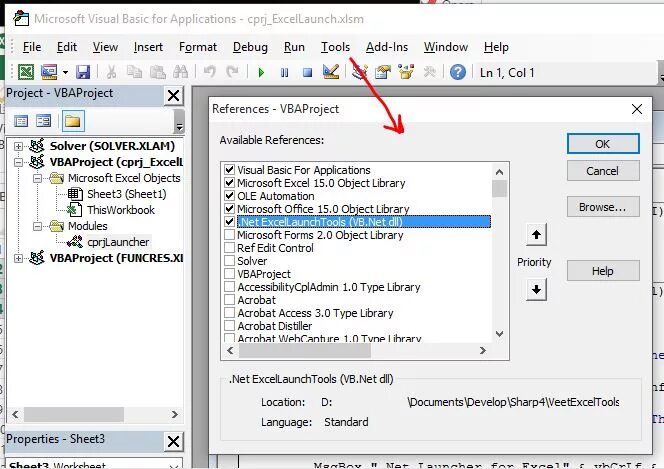
Task: Move reference down with Priority down arrow
Action: pos(536,290)
